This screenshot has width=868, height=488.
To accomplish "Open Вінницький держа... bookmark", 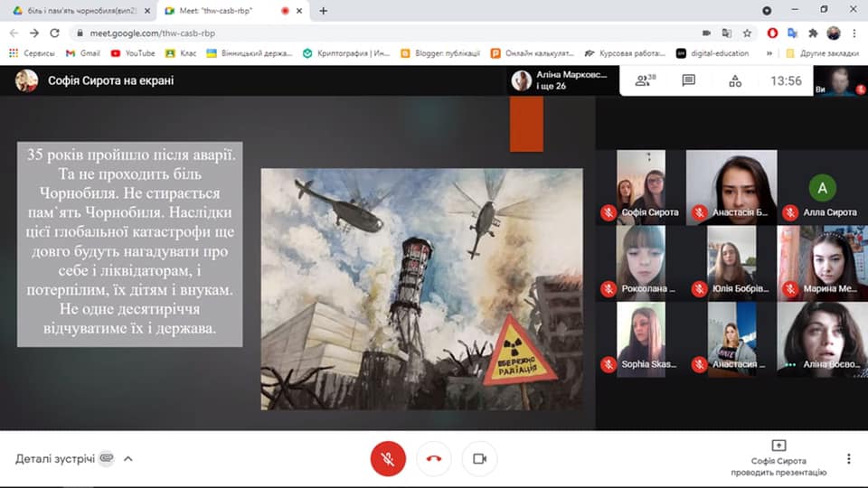I will [x=250, y=53].
